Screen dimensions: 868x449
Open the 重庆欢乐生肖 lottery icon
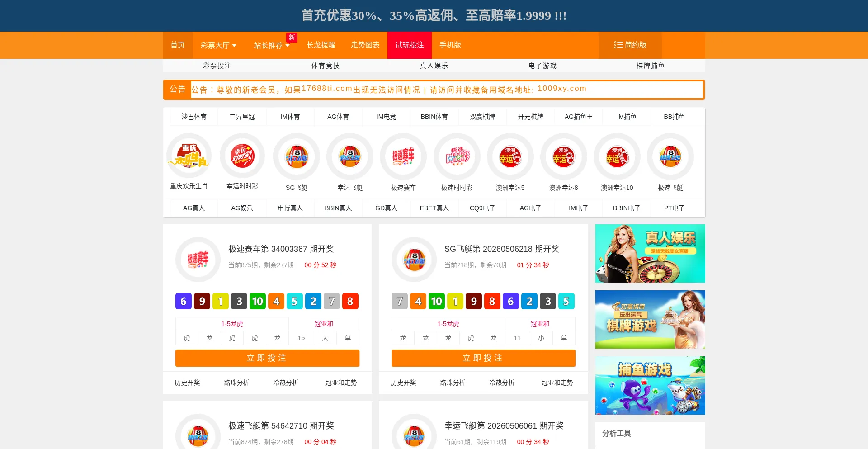click(x=189, y=156)
